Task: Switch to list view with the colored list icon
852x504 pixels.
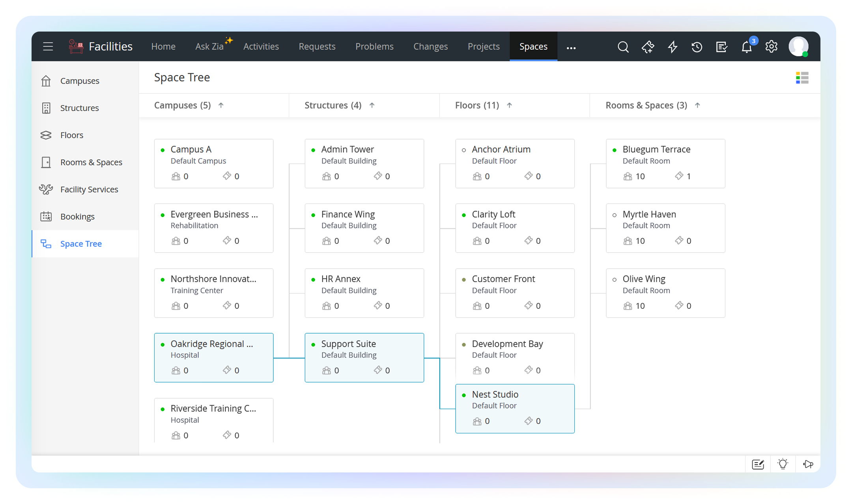Action: coord(802,78)
